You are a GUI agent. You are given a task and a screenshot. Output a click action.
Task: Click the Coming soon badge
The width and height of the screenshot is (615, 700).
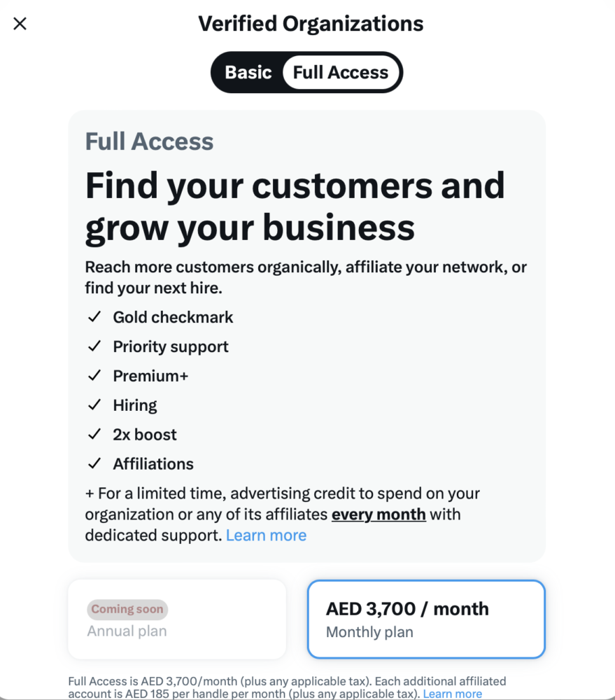click(127, 609)
